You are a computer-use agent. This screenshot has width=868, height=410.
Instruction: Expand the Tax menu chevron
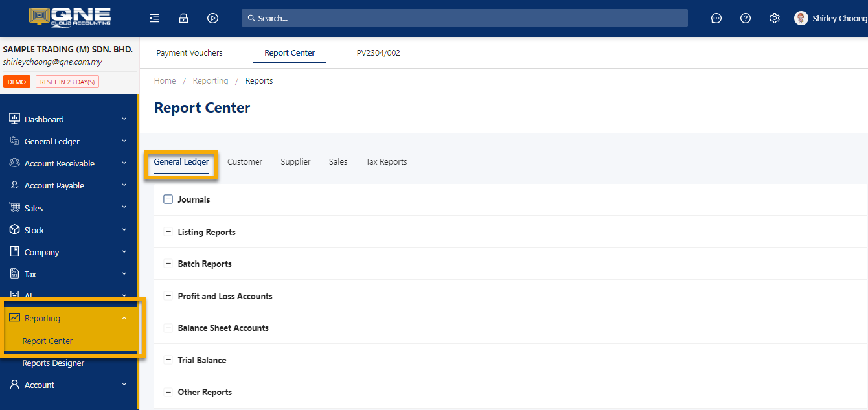124,274
